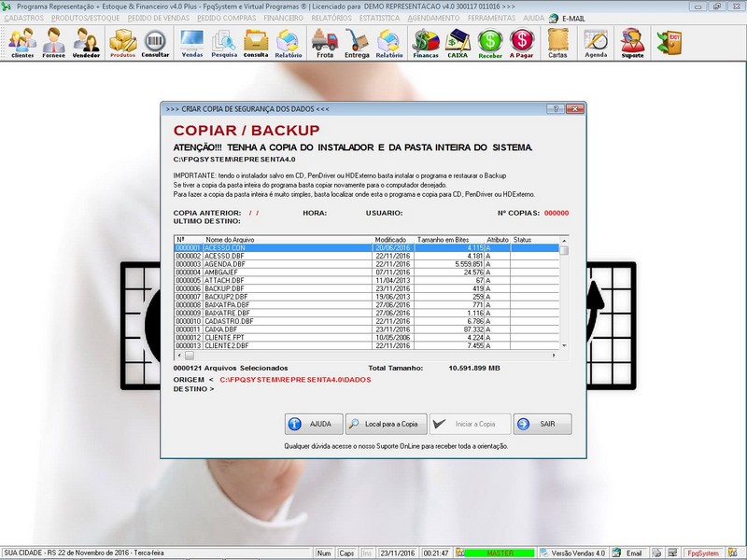Open the Fornece suppliers icon
The width and height of the screenshot is (747, 560).
coord(53,43)
